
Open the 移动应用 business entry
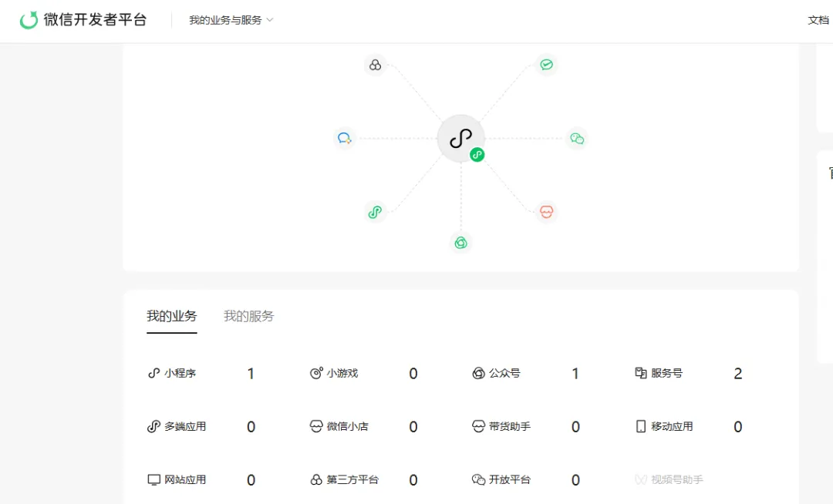pos(672,426)
